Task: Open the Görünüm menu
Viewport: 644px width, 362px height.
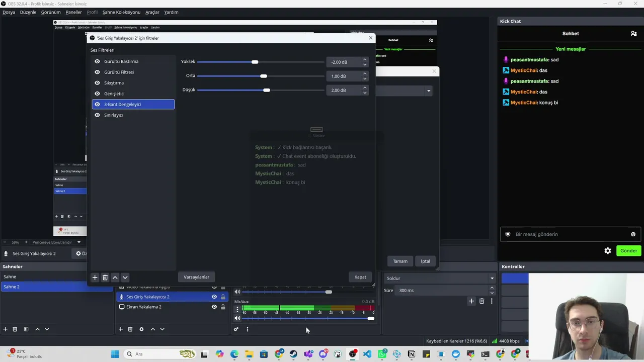Action: tap(51, 12)
